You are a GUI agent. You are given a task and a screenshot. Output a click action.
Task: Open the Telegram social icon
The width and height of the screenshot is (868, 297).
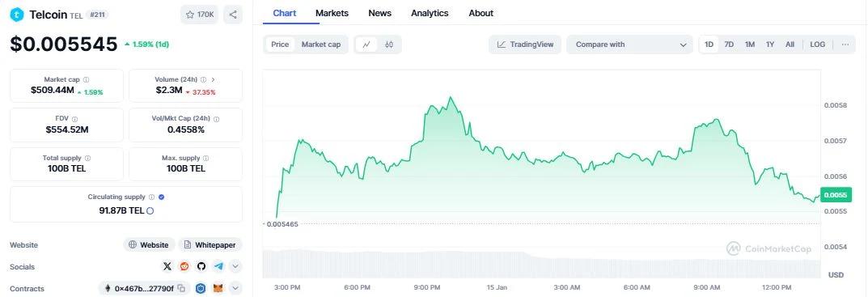click(x=218, y=266)
